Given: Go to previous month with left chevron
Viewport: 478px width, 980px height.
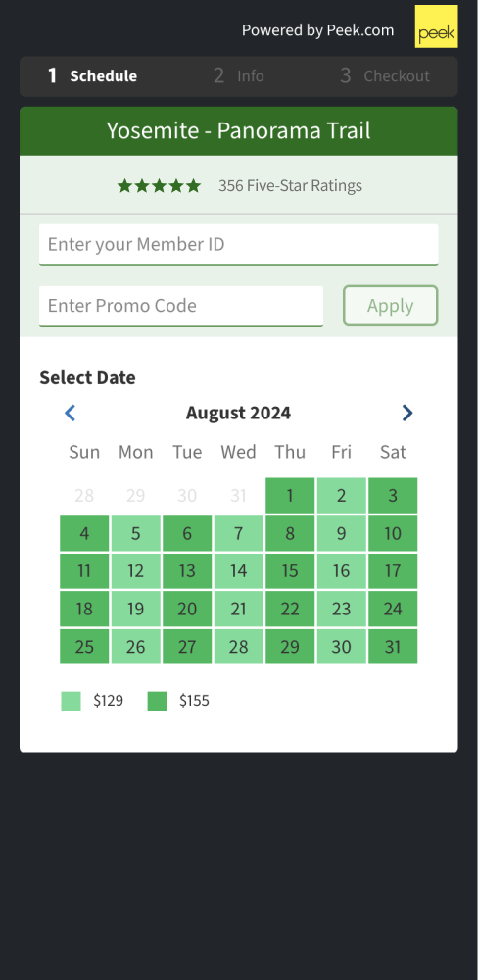Looking at the screenshot, I should [x=70, y=414].
